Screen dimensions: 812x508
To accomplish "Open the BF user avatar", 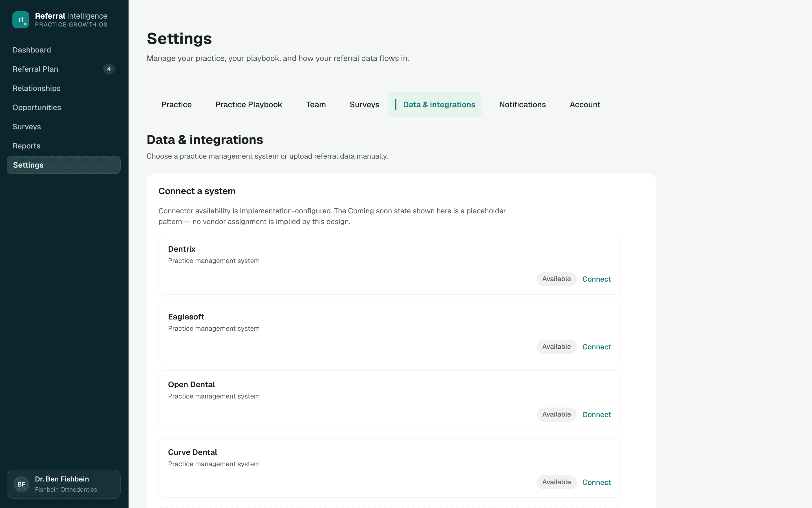I will click(21, 484).
